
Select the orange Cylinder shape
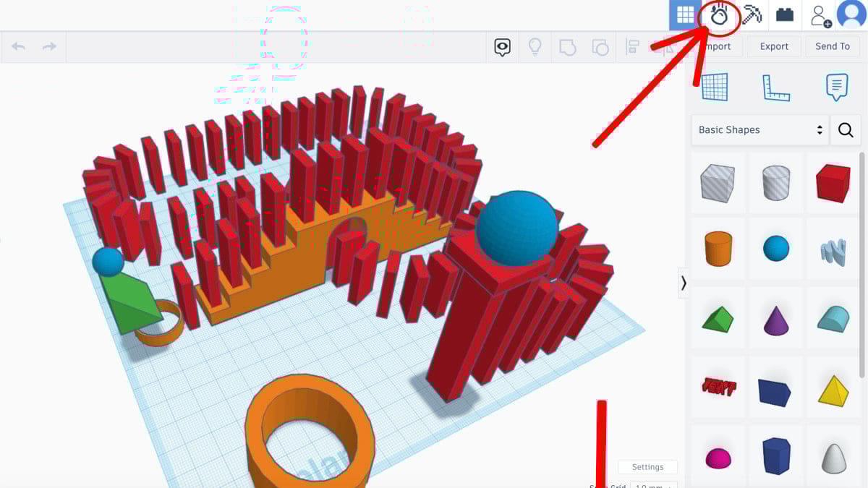[x=717, y=249]
